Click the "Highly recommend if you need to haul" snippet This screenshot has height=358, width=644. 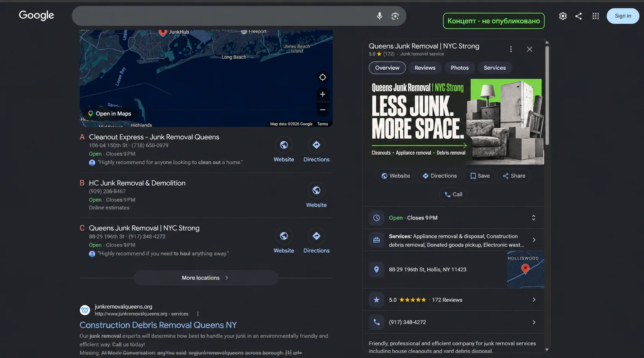pos(163,253)
